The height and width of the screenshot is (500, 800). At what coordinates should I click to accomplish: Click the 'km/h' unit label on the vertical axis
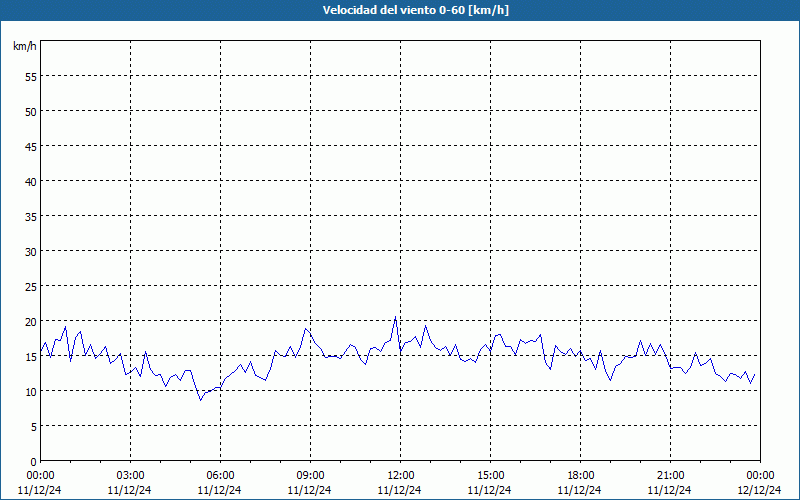pyautogui.click(x=25, y=46)
